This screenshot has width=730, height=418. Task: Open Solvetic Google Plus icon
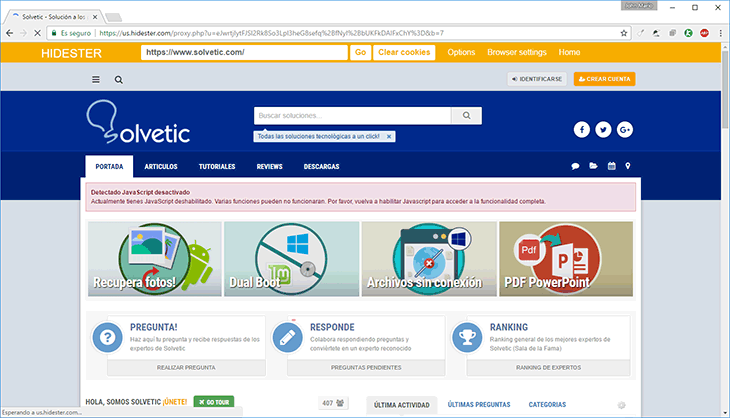(625, 129)
